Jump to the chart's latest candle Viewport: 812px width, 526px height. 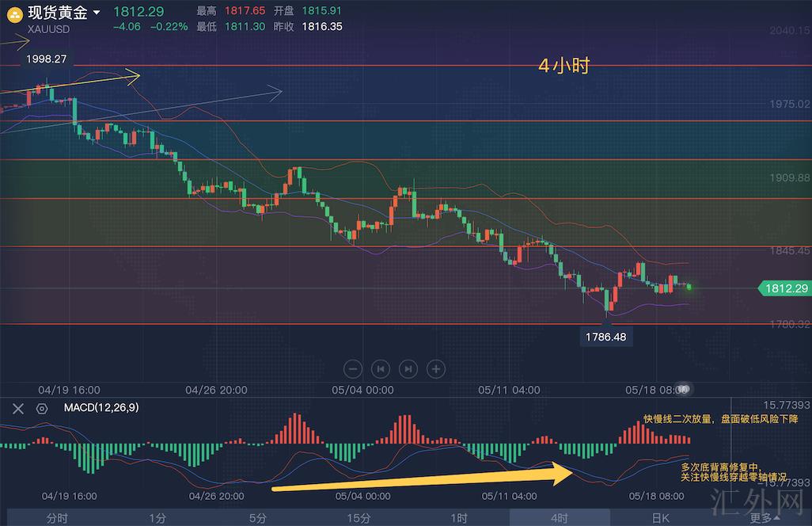point(408,368)
